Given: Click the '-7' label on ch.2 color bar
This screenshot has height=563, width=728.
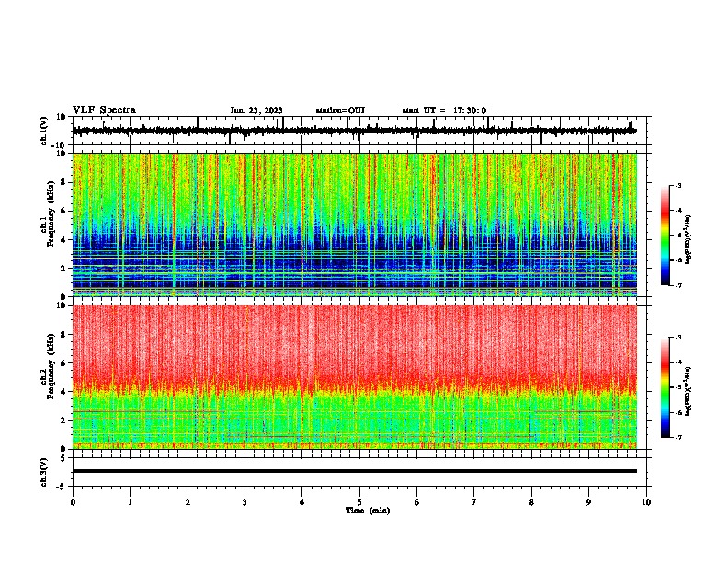Looking at the screenshot, I should pos(678,438).
